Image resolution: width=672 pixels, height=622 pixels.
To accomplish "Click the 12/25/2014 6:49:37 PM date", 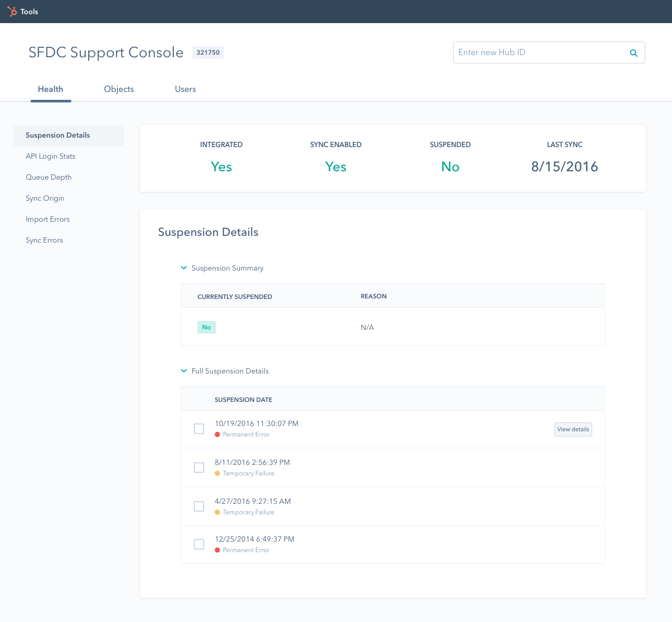I will (x=255, y=539).
